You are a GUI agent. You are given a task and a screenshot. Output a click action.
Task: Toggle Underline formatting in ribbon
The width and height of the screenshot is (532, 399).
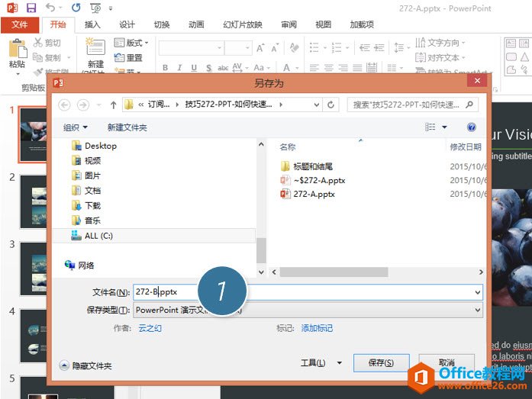(194, 68)
